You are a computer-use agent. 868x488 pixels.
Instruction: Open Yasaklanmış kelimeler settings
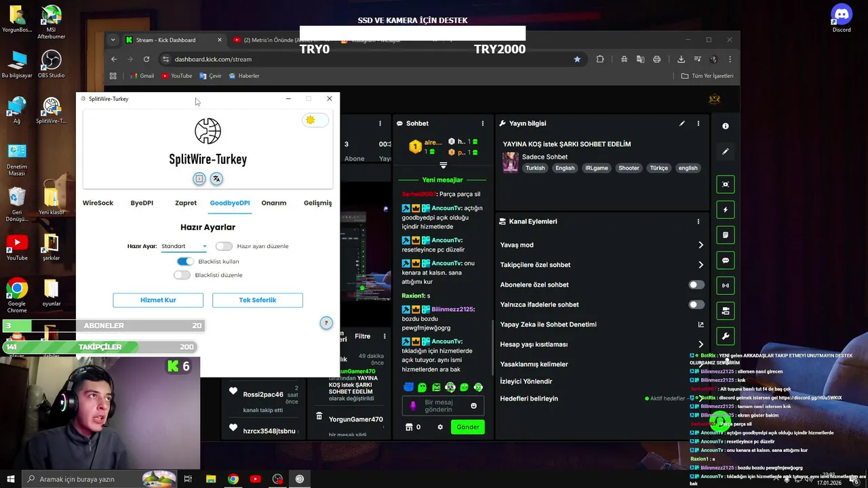pyautogui.click(x=534, y=364)
